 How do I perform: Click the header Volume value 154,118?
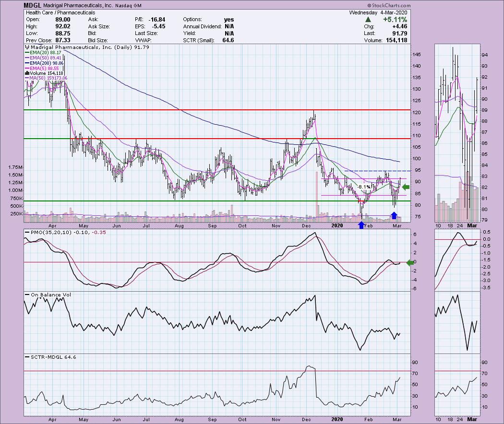(396, 40)
